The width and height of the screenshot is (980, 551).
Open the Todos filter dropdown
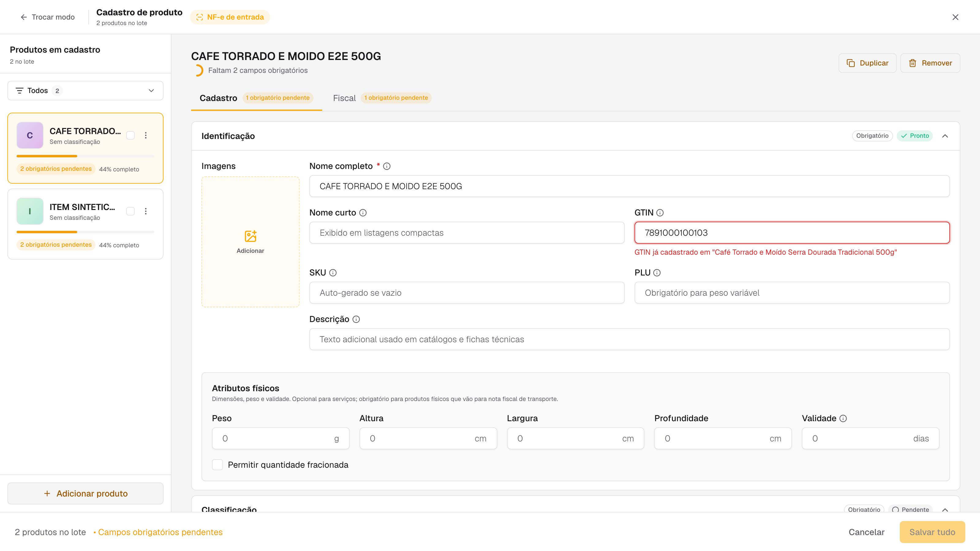[x=85, y=91]
